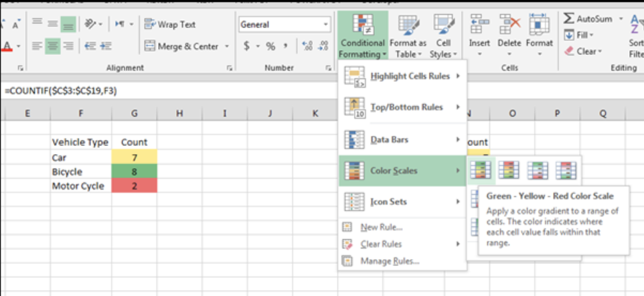Click the Delete cells icon
The image size is (644, 296).
[509, 25]
